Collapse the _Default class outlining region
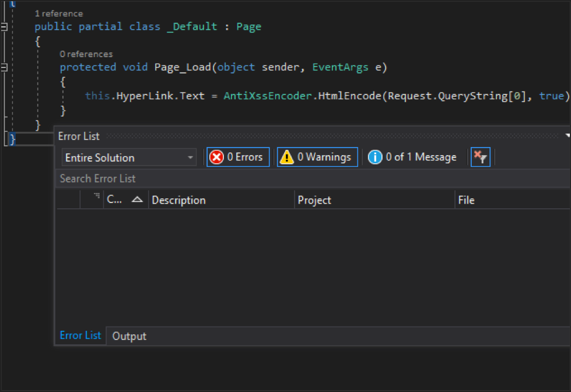 click(4, 27)
